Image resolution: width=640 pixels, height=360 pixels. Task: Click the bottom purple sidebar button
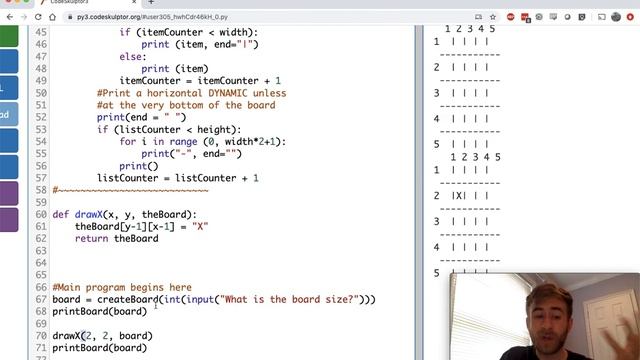point(9,220)
